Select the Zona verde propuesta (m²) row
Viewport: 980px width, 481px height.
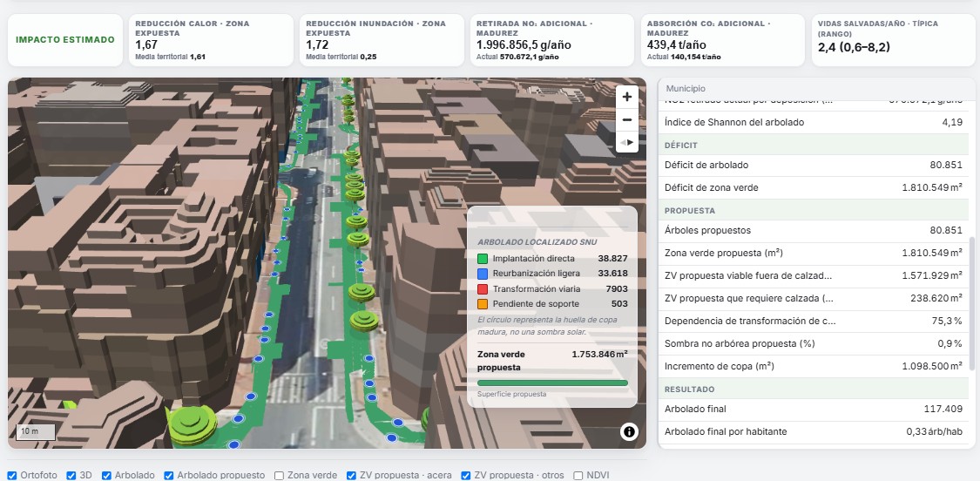(814, 254)
